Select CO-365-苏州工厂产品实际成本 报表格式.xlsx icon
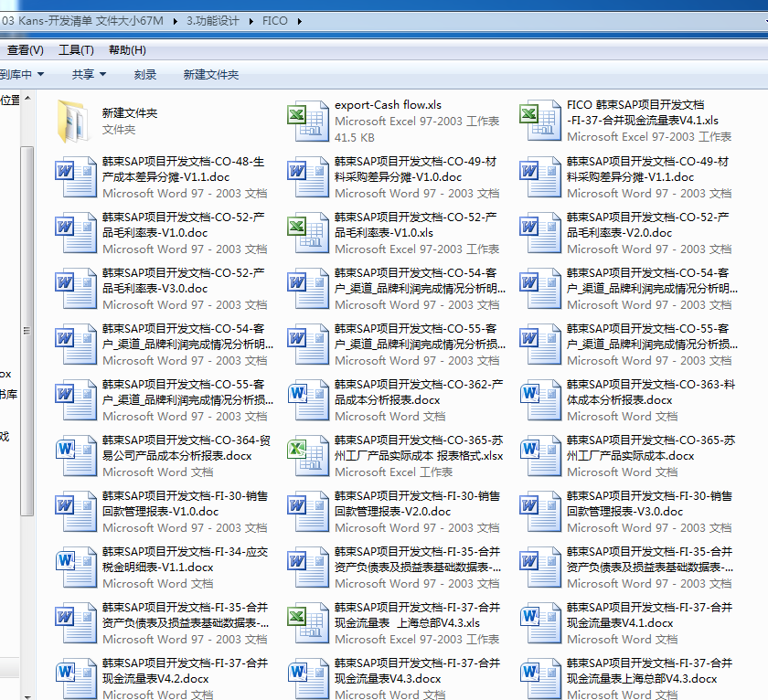Screen dimensions: 768x700 point(307,456)
